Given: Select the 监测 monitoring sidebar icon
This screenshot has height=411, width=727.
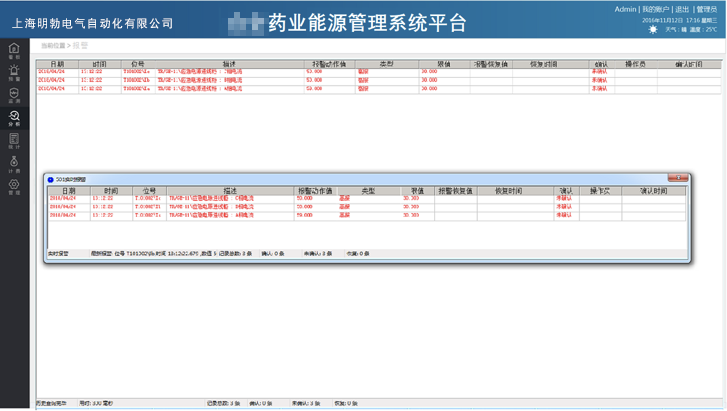Looking at the screenshot, I should click(14, 96).
